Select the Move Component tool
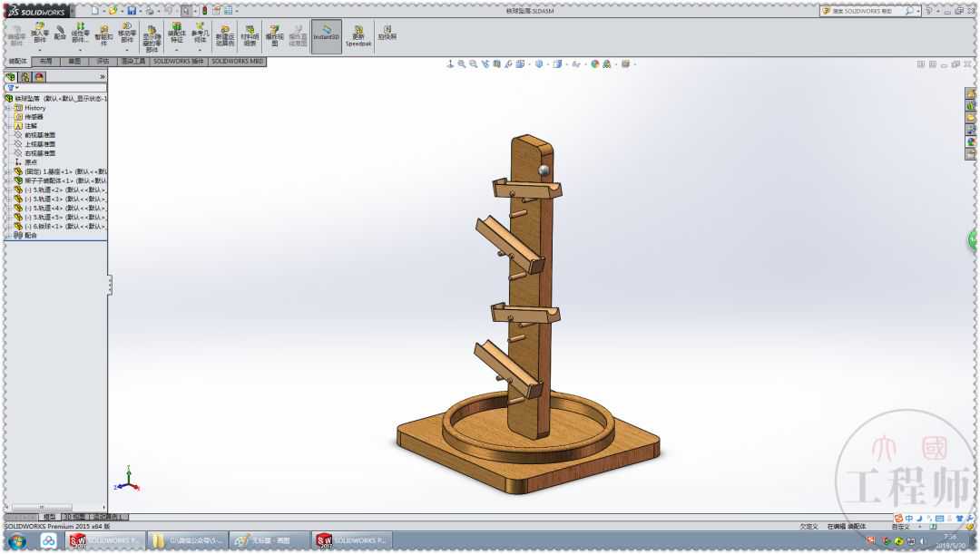 tap(127, 34)
